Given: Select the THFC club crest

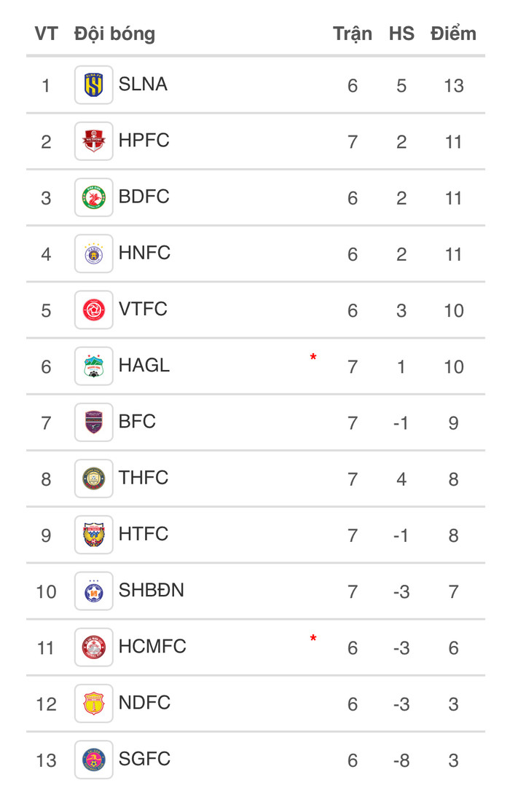Looking at the screenshot, I should pyautogui.click(x=93, y=478).
